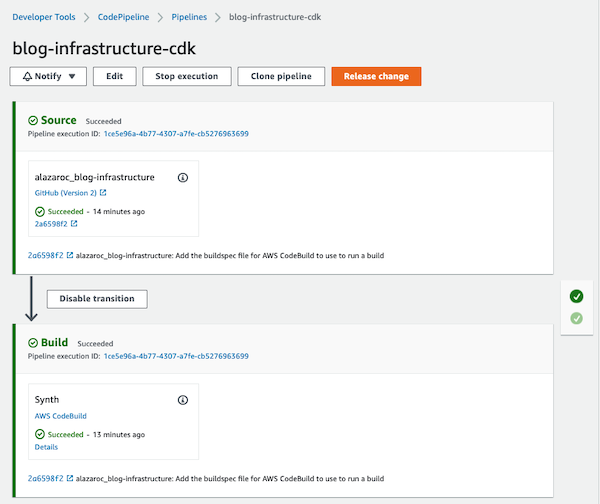Screen dimensions: 600x504
Task: Click the Build stage heading
Action: coord(54,343)
